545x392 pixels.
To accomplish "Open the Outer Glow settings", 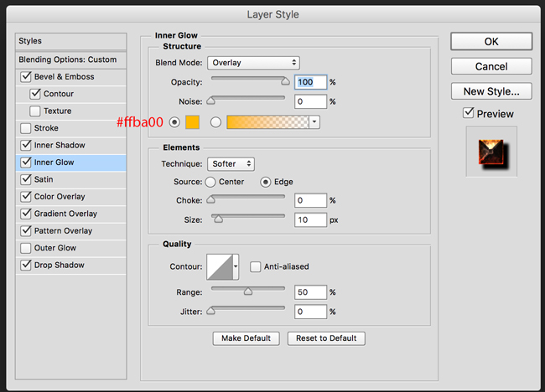I will [x=54, y=248].
